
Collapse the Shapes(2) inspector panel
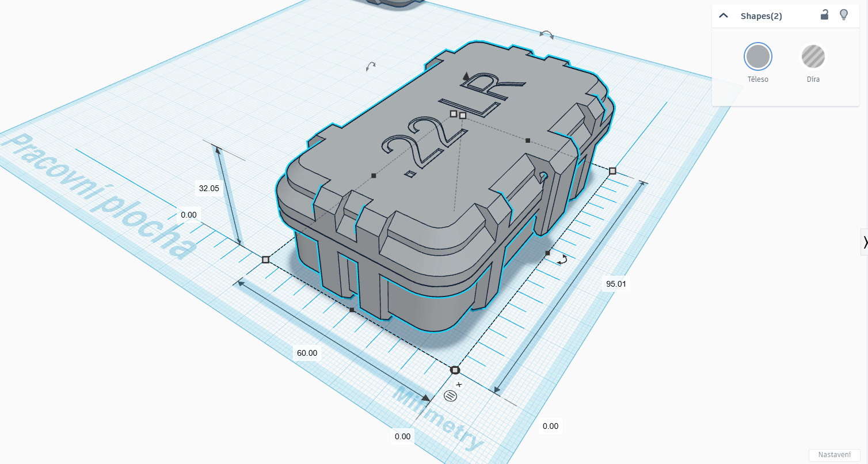point(724,16)
